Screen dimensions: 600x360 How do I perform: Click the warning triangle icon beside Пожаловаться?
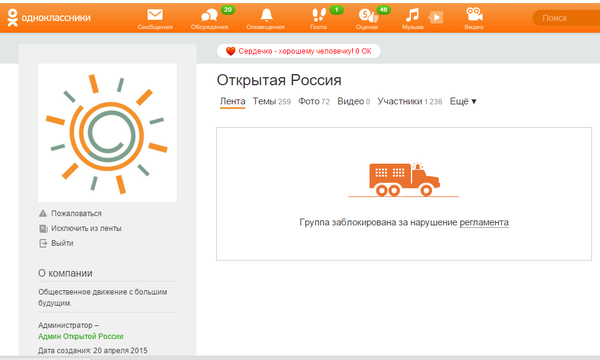pyautogui.click(x=43, y=213)
